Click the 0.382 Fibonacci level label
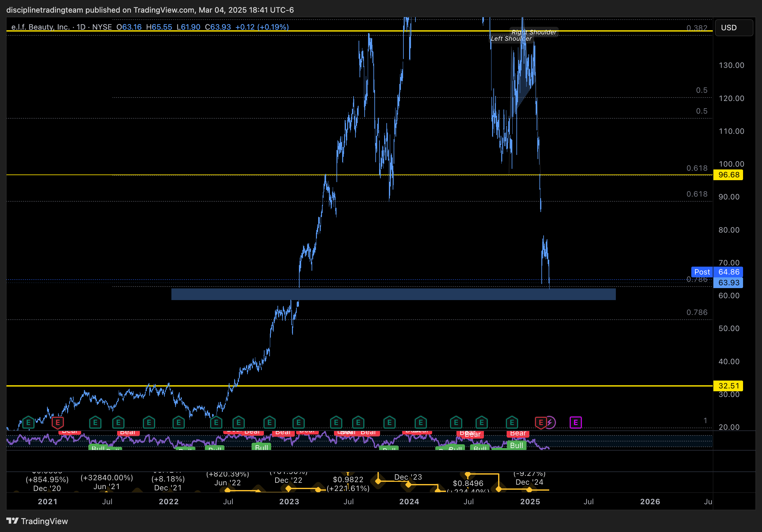762x532 pixels. pos(697,28)
